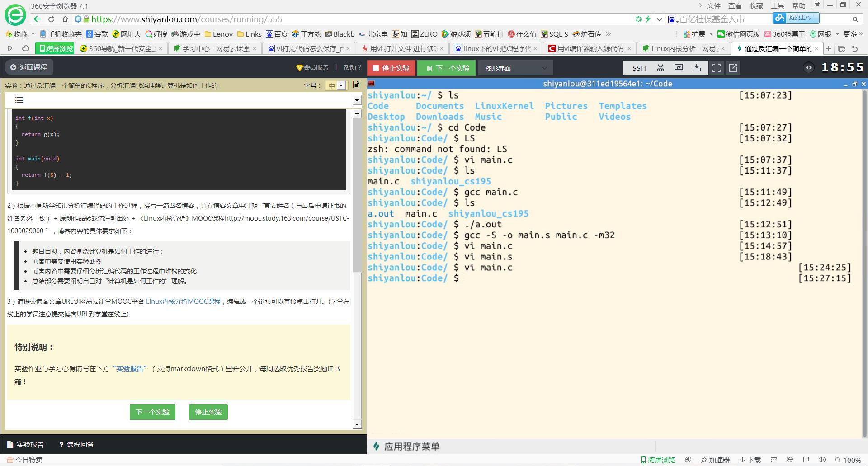Select the font size dropdown showing 中
Image resolution: width=868 pixels, height=466 pixels.
pos(335,85)
